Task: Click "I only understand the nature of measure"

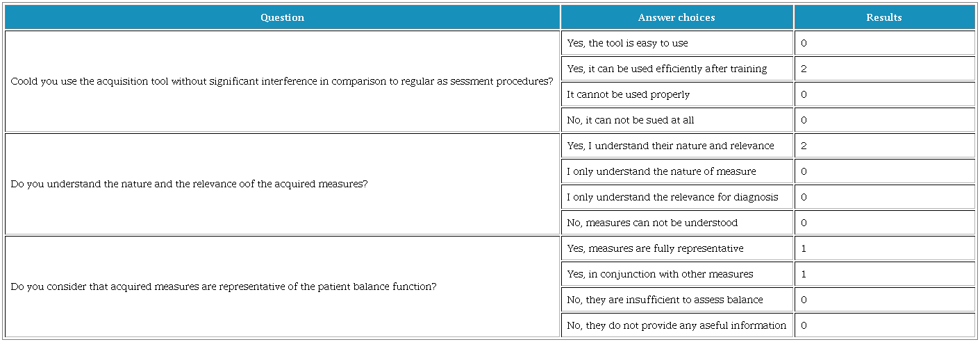Action: 661,171
